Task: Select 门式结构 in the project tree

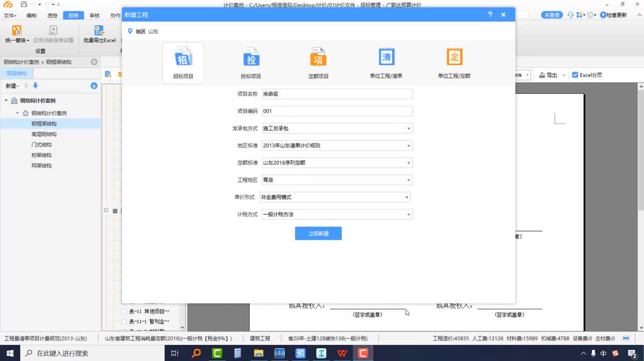Action: pos(41,145)
